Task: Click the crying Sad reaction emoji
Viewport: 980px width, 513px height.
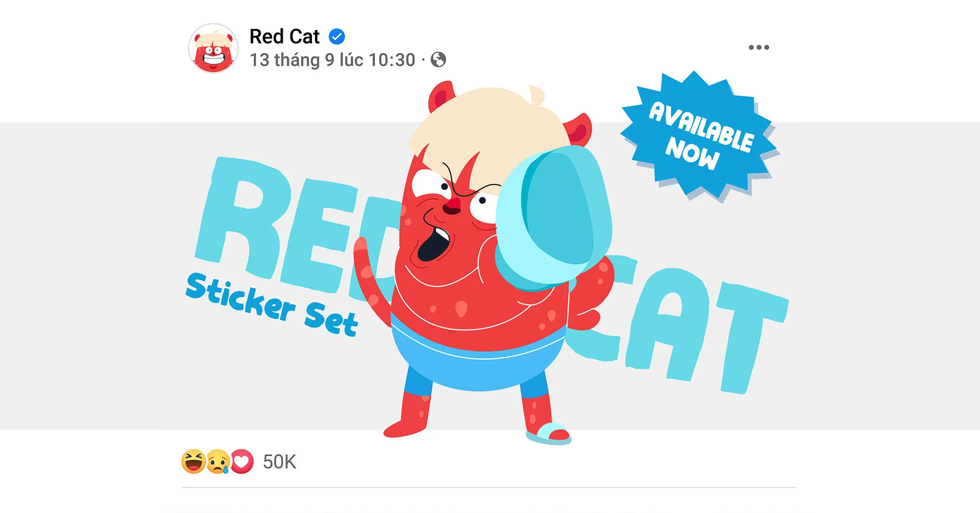Action: [x=217, y=461]
